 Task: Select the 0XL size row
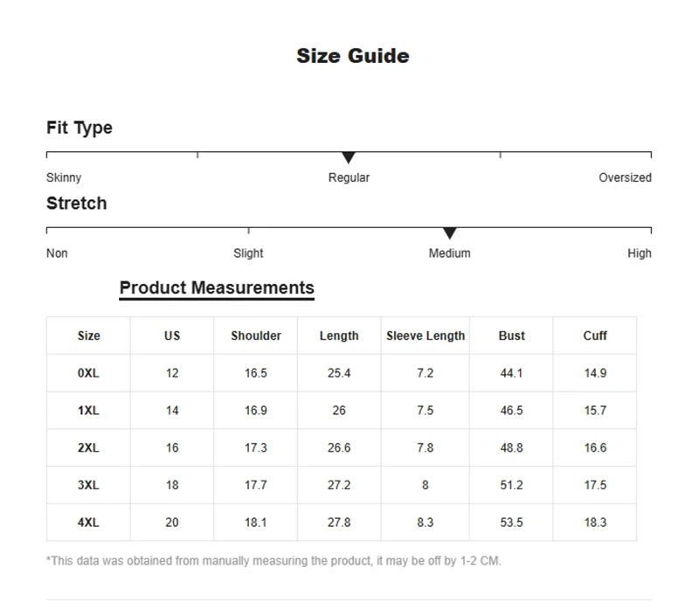click(x=88, y=373)
